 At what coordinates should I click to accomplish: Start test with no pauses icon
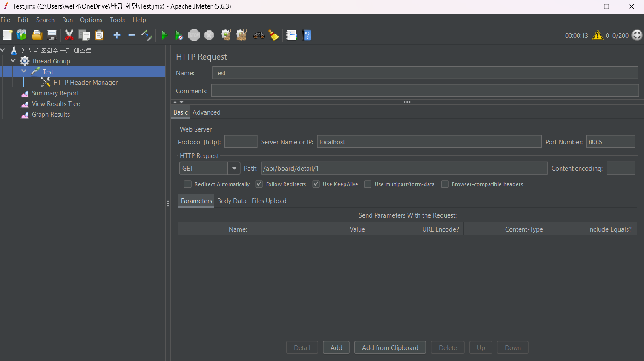[179, 35]
